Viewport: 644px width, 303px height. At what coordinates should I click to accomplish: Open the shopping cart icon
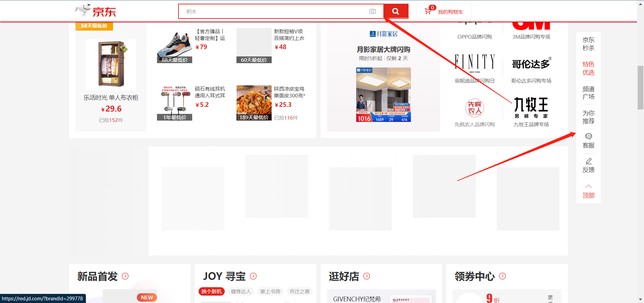pos(428,11)
